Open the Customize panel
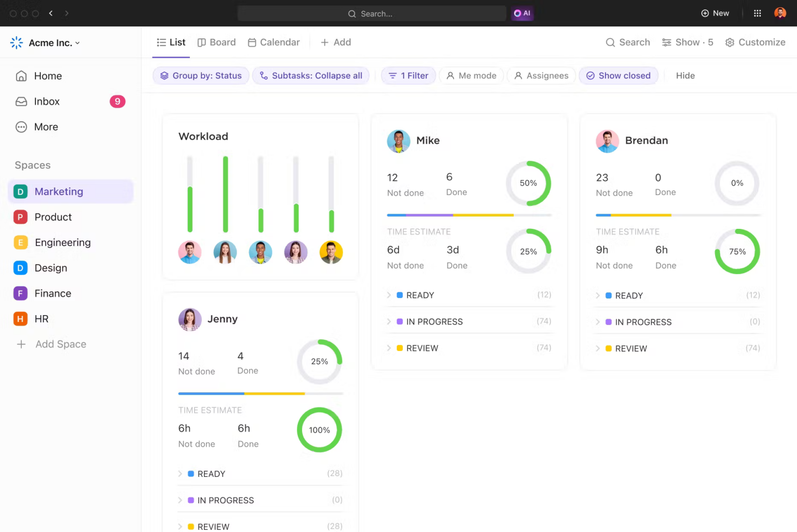The width and height of the screenshot is (797, 532). [x=755, y=42]
